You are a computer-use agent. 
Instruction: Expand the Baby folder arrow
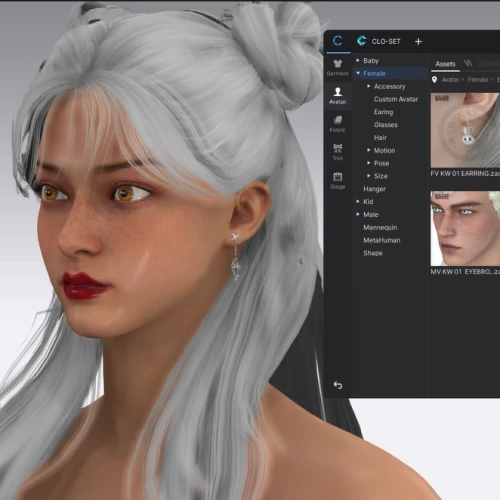[358, 60]
